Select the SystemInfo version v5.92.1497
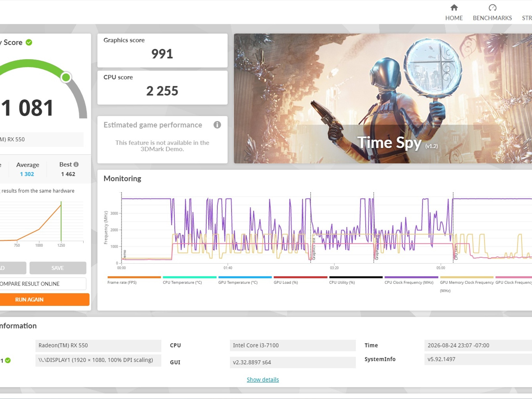 coord(478,359)
